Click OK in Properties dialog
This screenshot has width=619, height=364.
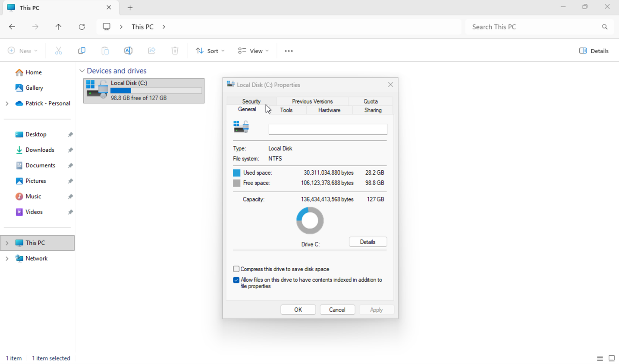pyautogui.click(x=298, y=310)
